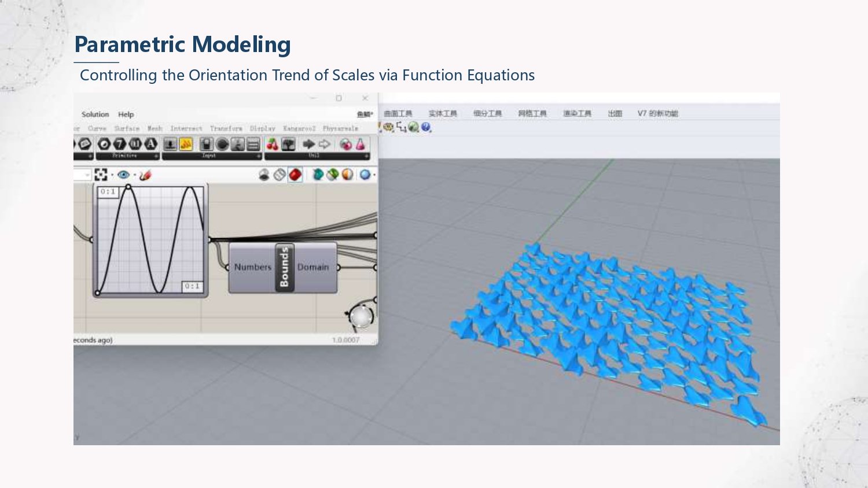Expand the Input panel plus button

tap(259, 156)
